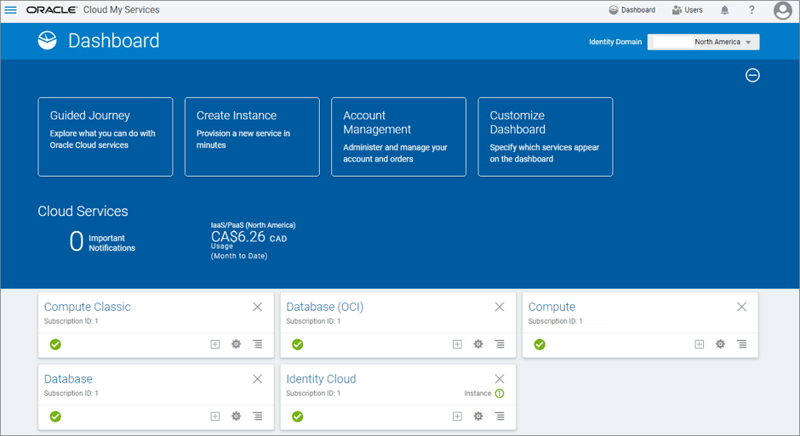Open the Account Management card
Screen dimensions: 800x436
398,136
